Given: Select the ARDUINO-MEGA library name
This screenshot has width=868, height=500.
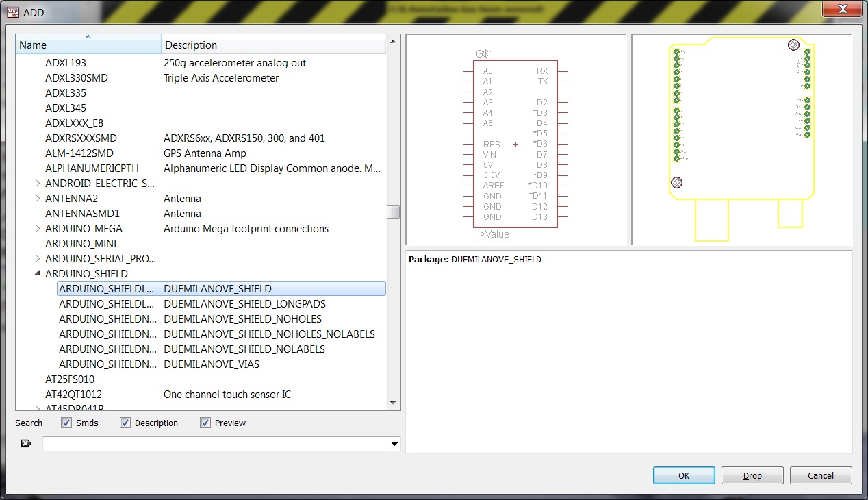Looking at the screenshot, I should [84, 229].
